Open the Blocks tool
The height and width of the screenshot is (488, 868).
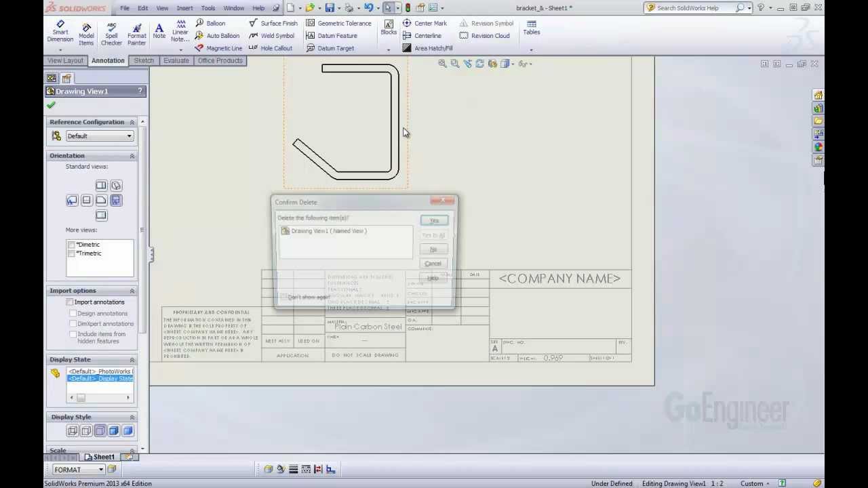(x=389, y=27)
